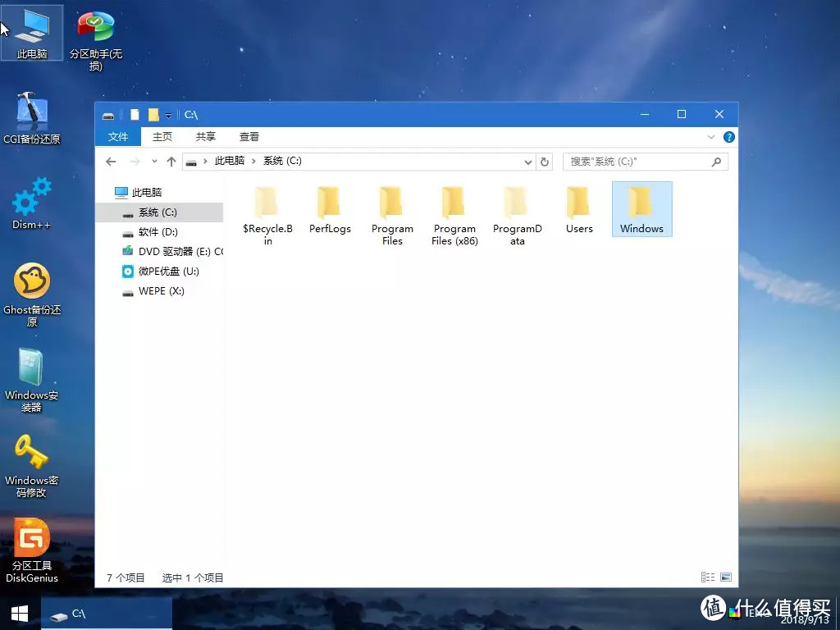The width and height of the screenshot is (840, 630).
Task: Open the address bar location dropdown
Action: (527, 161)
